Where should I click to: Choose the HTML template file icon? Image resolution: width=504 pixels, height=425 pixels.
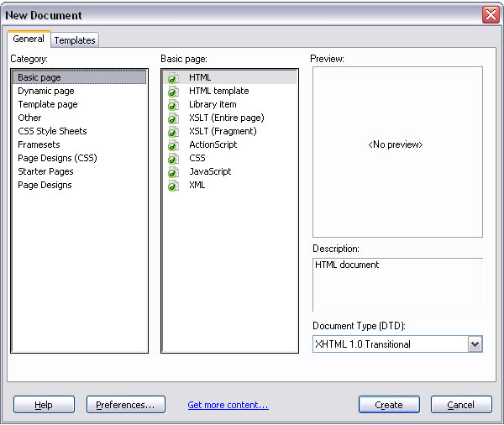click(173, 92)
